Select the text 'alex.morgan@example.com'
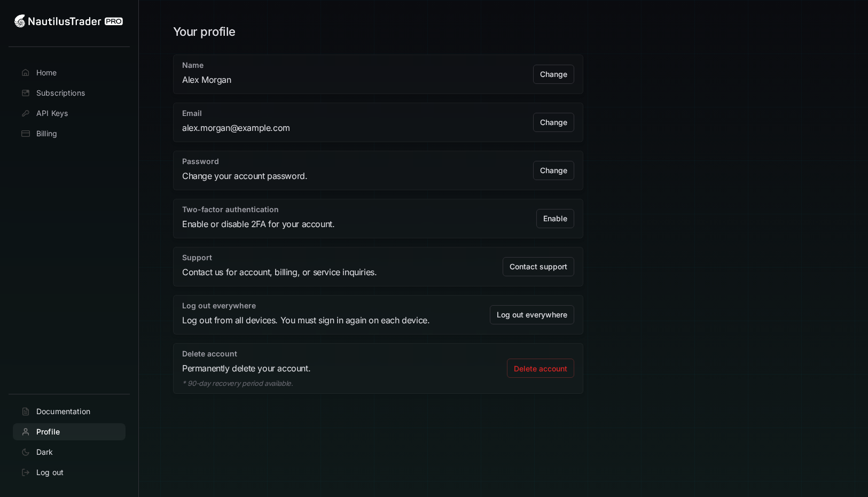Viewport: 868px width, 497px height. pos(236,128)
